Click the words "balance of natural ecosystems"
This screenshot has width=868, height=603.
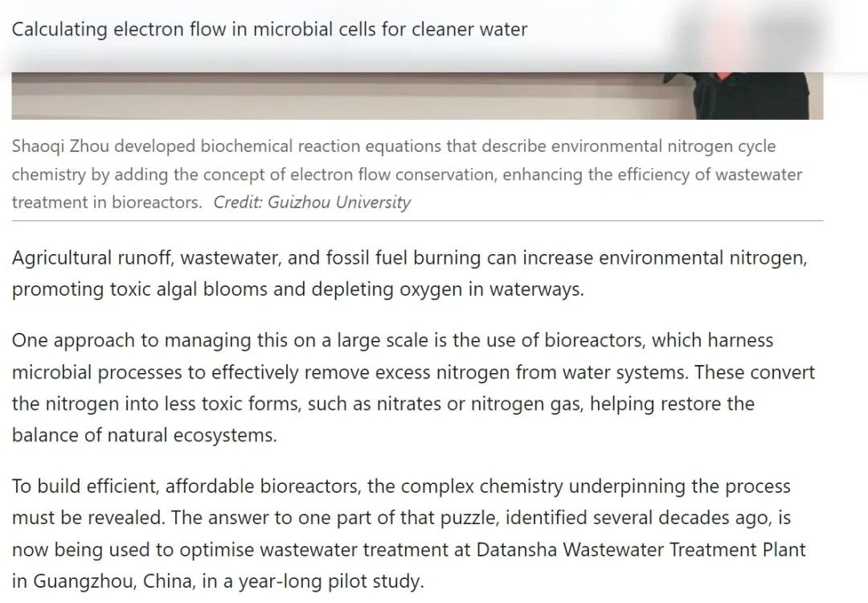click(144, 435)
